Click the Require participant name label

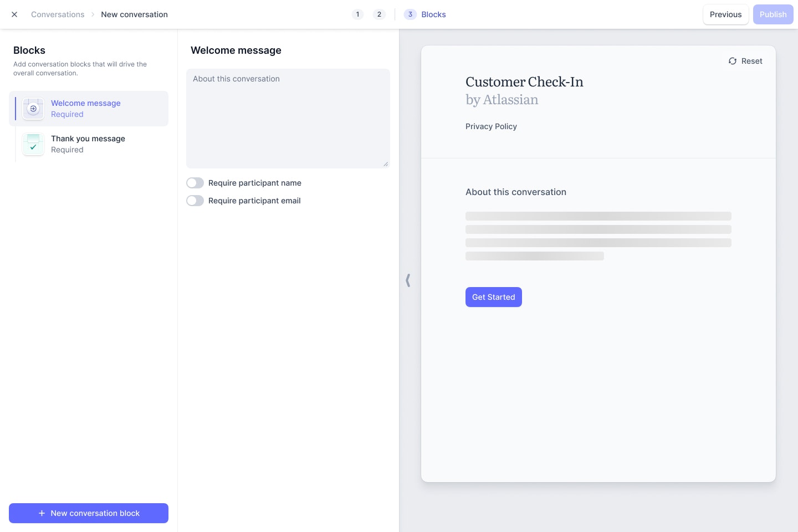[255, 183]
